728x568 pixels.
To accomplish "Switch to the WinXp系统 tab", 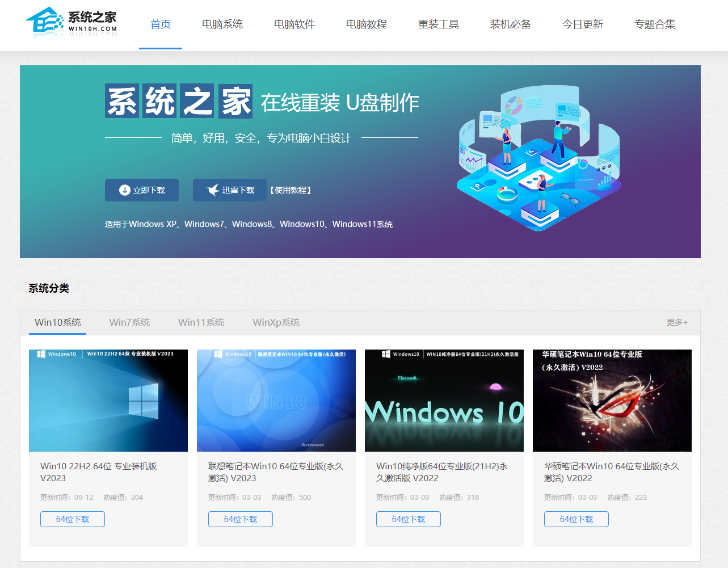I will [276, 322].
